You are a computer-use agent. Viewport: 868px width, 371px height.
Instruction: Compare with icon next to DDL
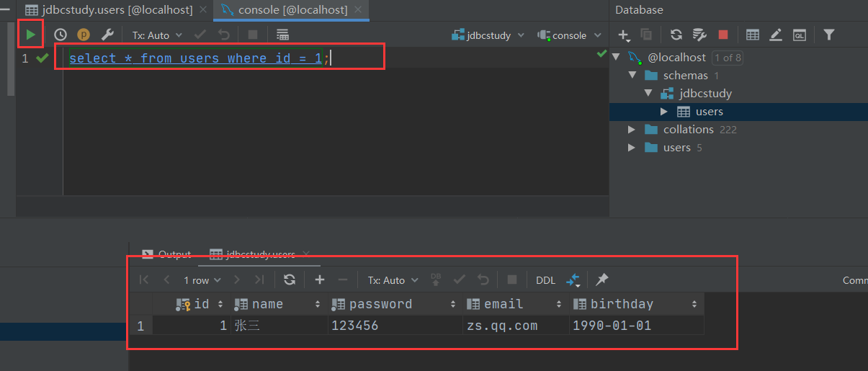(573, 280)
